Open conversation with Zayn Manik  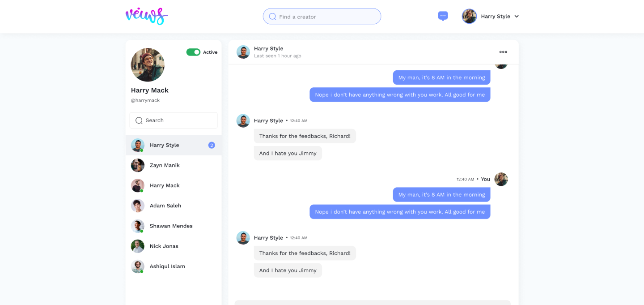click(174, 165)
